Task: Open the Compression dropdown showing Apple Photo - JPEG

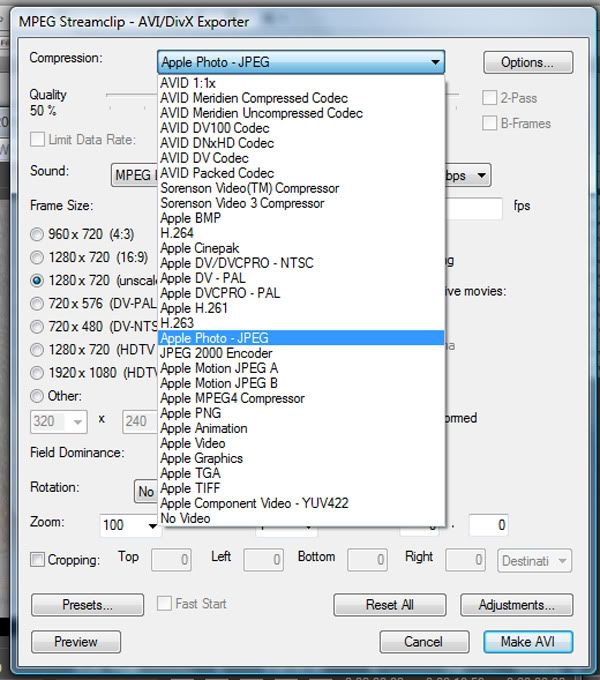Action: pos(301,62)
